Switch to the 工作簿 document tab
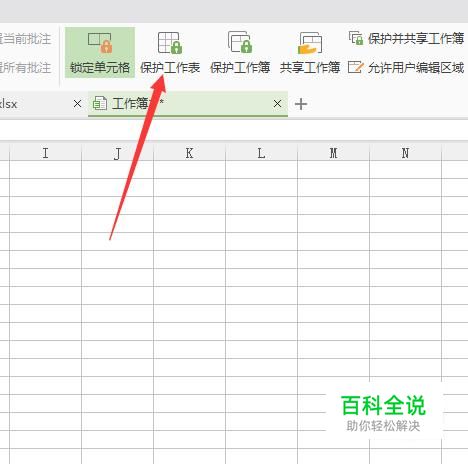468x464 pixels. click(188, 104)
